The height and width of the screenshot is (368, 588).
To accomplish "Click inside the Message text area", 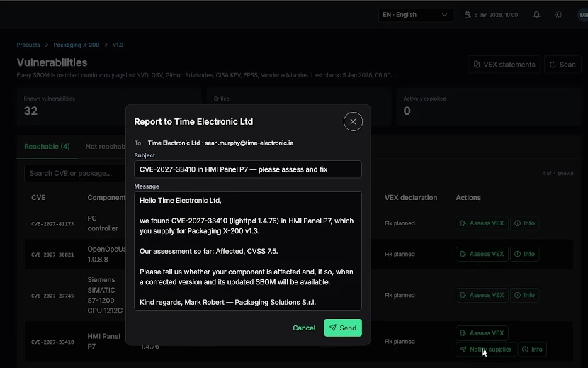I will [x=248, y=251].
